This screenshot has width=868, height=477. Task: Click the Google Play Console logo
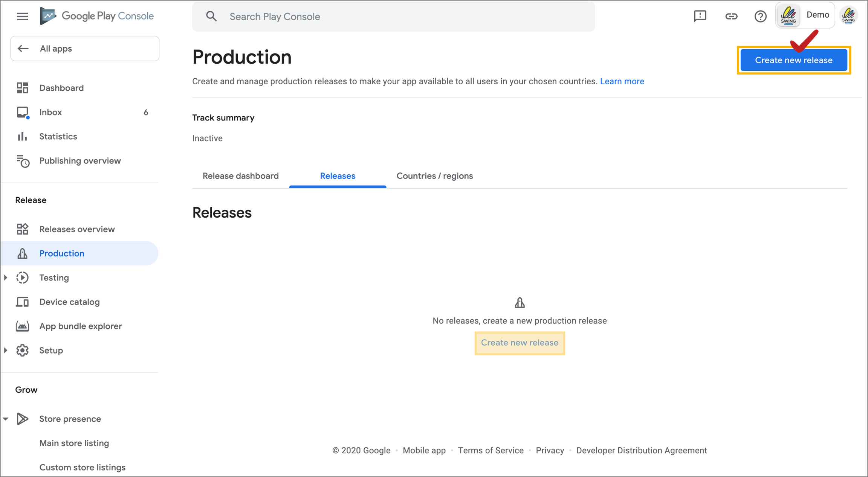[97, 16]
